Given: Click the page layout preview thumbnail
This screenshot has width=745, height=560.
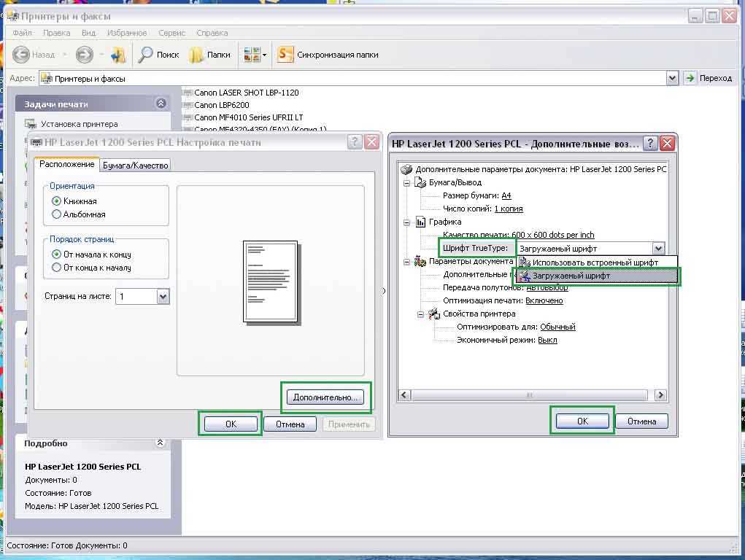Looking at the screenshot, I should (271, 281).
